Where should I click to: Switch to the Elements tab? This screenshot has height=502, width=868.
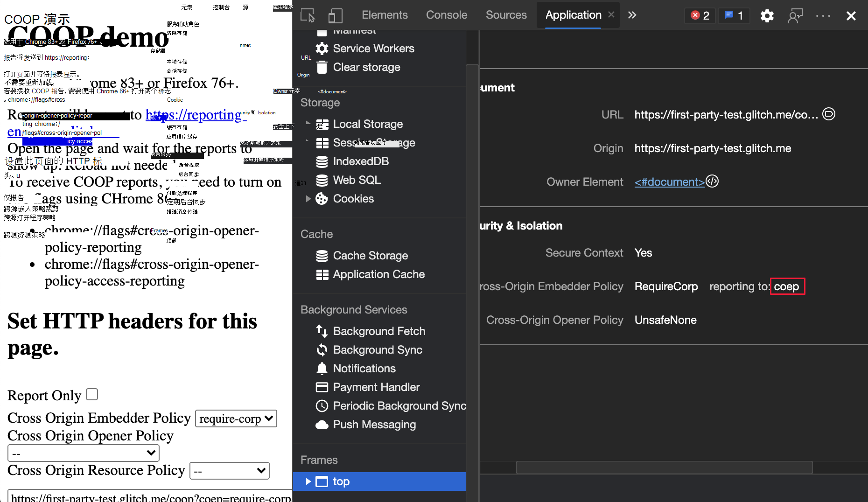[385, 15]
